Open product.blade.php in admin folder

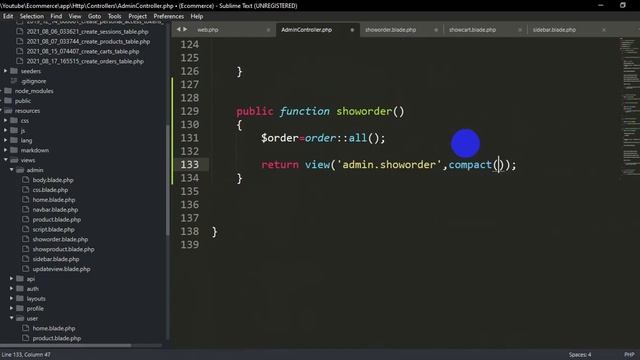pyautogui.click(x=57, y=220)
